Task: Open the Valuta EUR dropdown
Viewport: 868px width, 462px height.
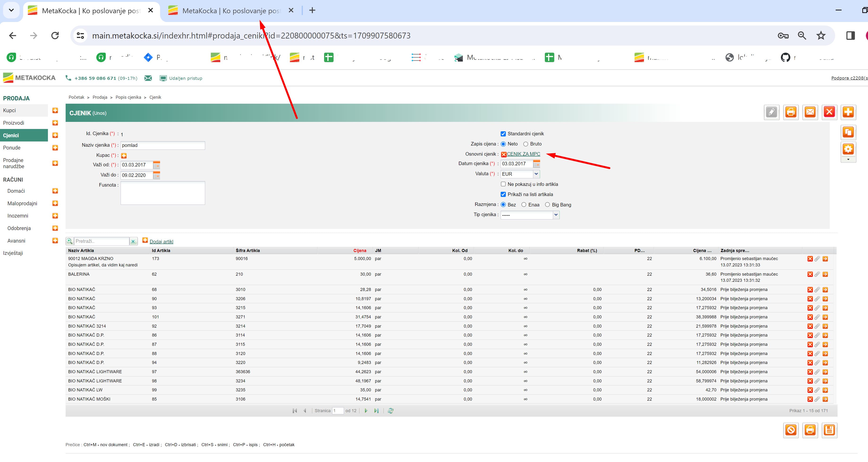Action: tap(536, 174)
